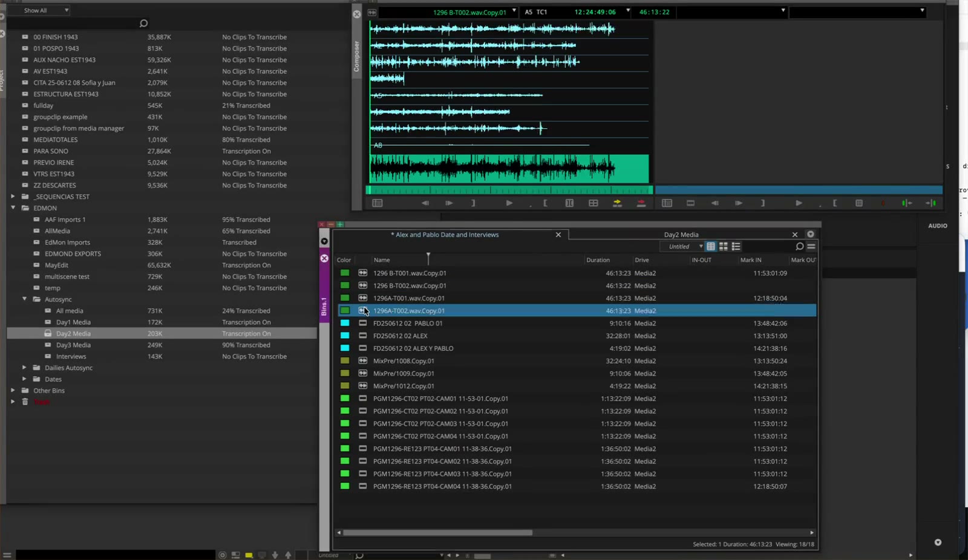Click color swatch for 1296 B-T001.wav.Copy.01
Screen dimensions: 968x560
point(345,273)
